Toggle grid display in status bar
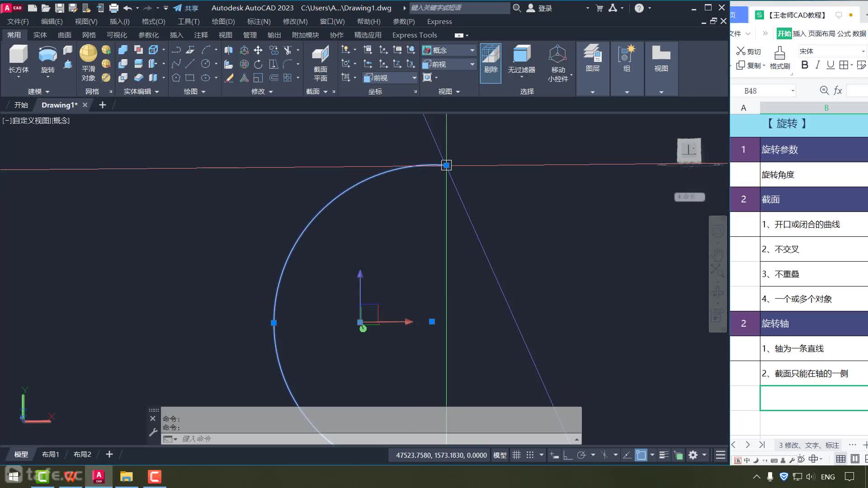The width and height of the screenshot is (868, 488). click(x=517, y=455)
